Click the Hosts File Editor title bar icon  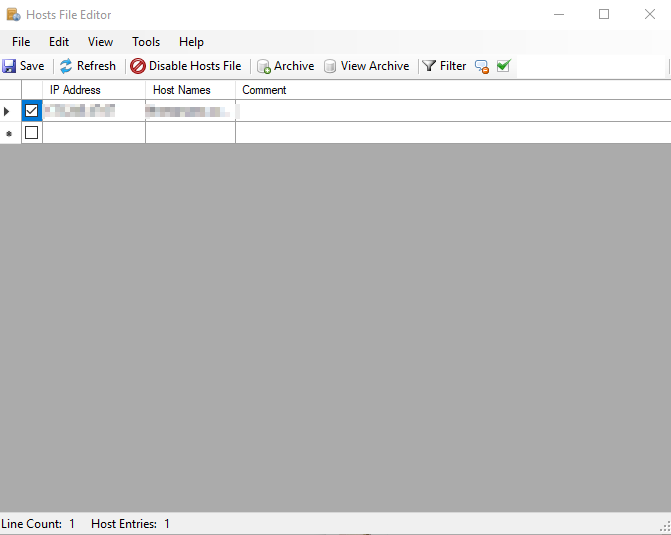click(x=13, y=15)
